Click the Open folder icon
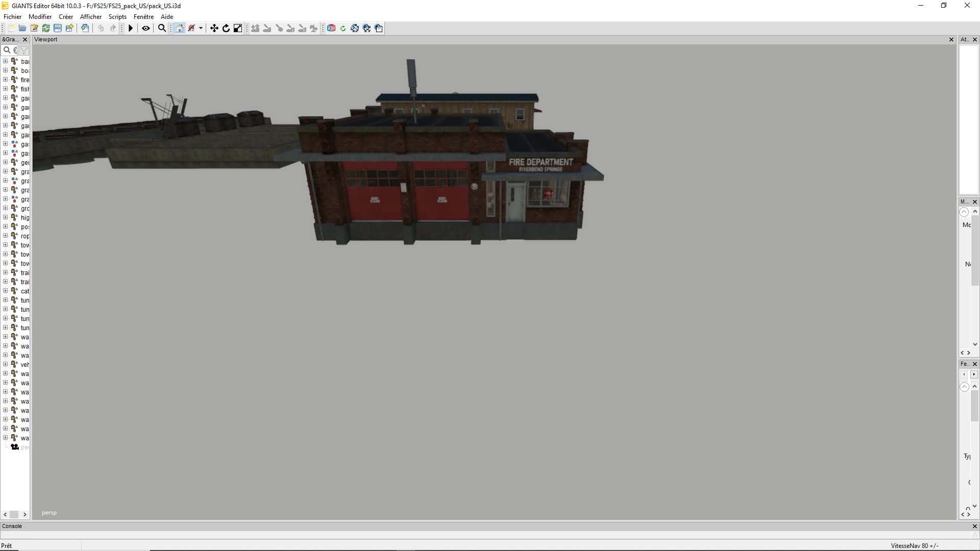Screen dimensions: 980x551 (x=22, y=28)
